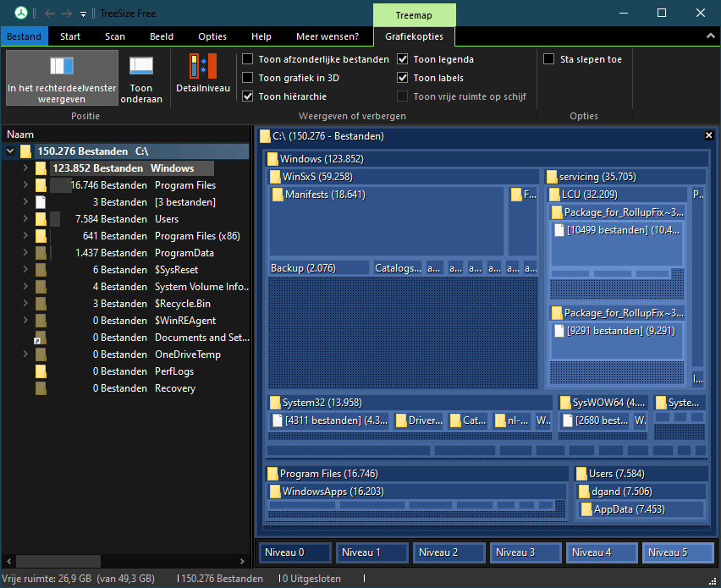721x588 pixels.
Task: Expand the ProgramData tree node
Action: (x=25, y=252)
